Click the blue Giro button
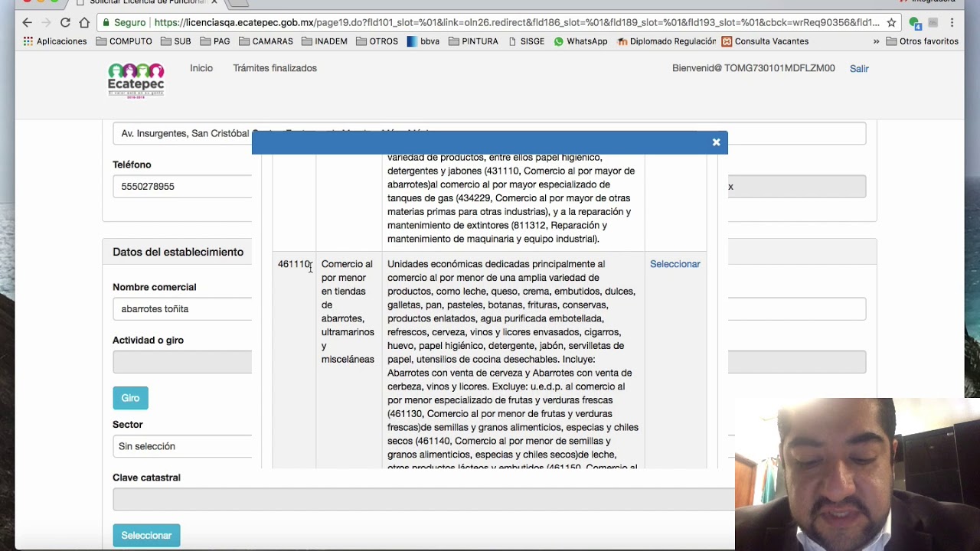 tap(130, 398)
